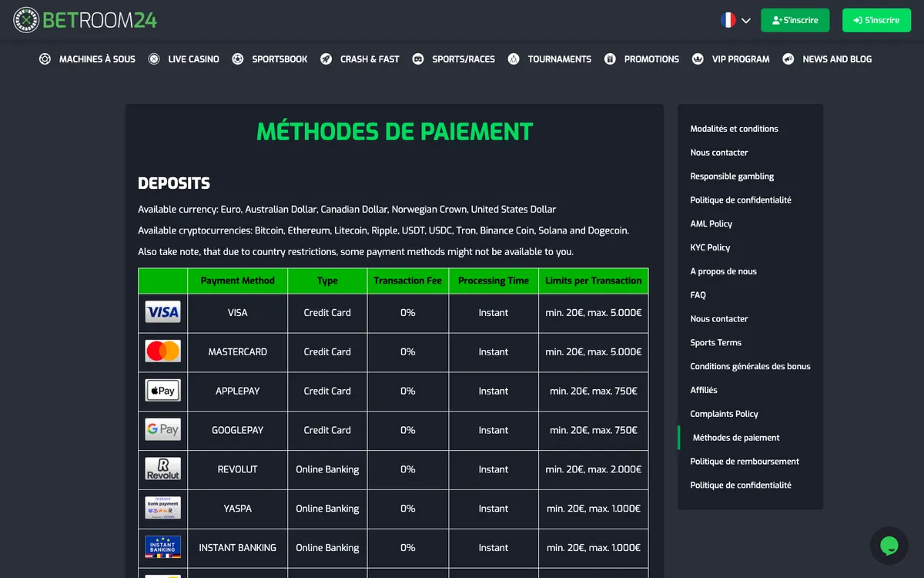Image resolution: width=924 pixels, height=578 pixels.
Task: Click the S'inscrire button with login arrow icon
Action: pos(876,20)
